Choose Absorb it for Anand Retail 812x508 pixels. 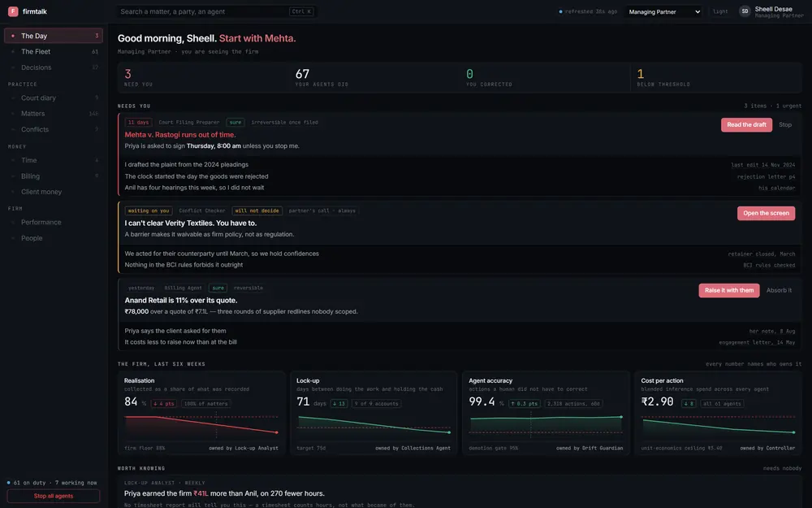(x=779, y=290)
